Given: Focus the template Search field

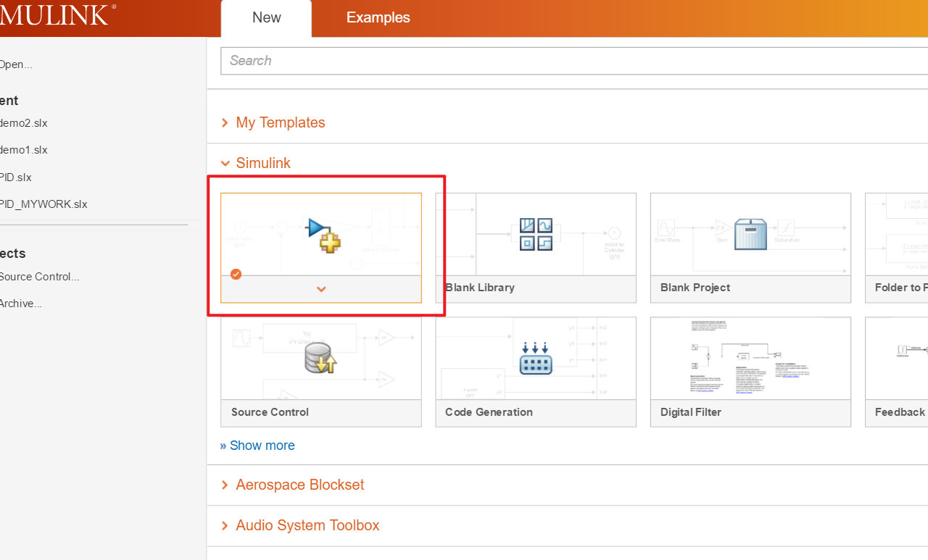Looking at the screenshot, I should (574, 61).
